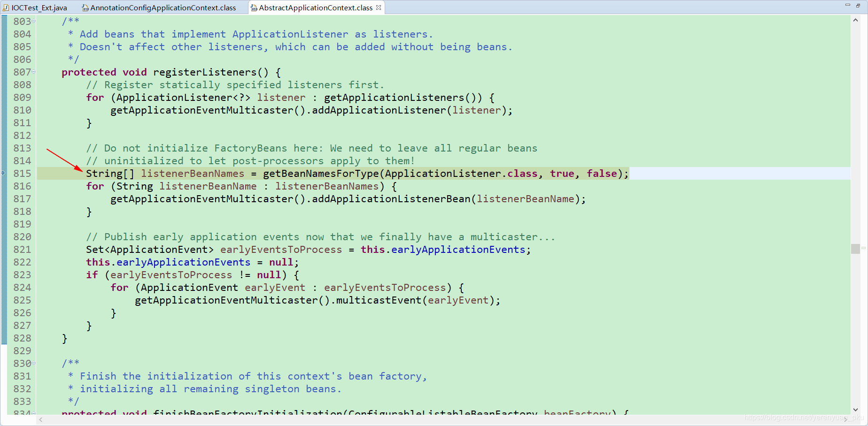Click the vertical scrollbar thumb

(x=855, y=249)
